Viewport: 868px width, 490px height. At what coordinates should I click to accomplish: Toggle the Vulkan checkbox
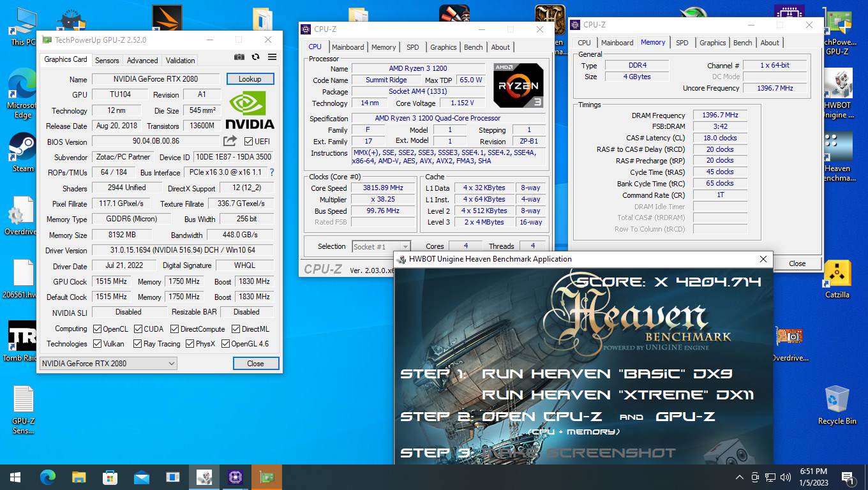(97, 344)
